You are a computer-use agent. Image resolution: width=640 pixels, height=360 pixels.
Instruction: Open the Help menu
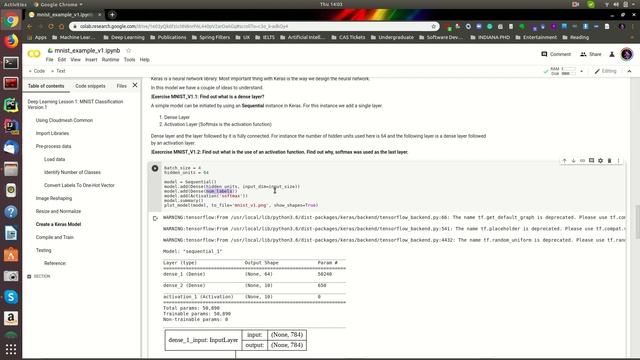coord(144,60)
